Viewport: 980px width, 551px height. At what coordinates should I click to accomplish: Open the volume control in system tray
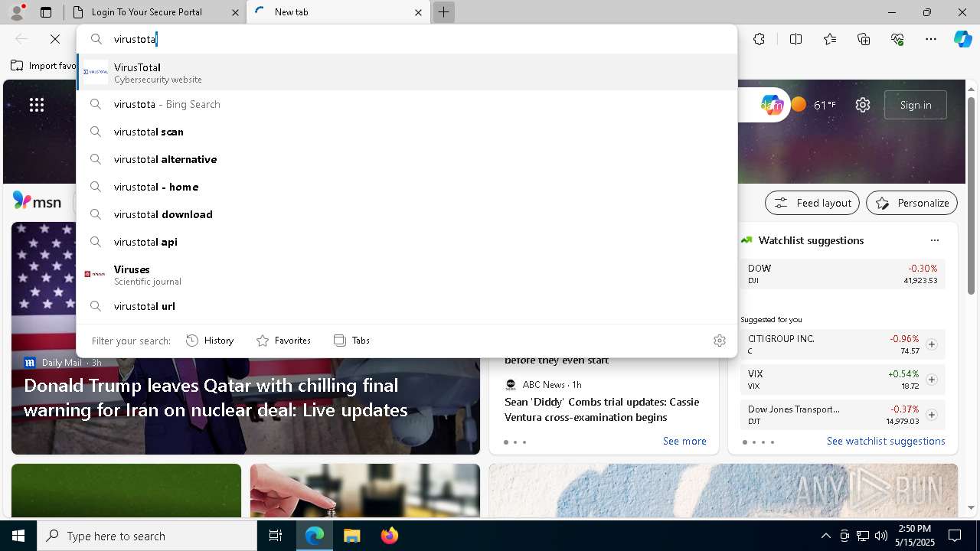881,536
